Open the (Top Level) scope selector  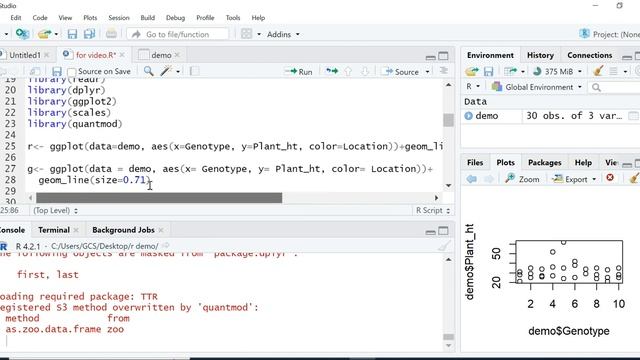pos(56,211)
